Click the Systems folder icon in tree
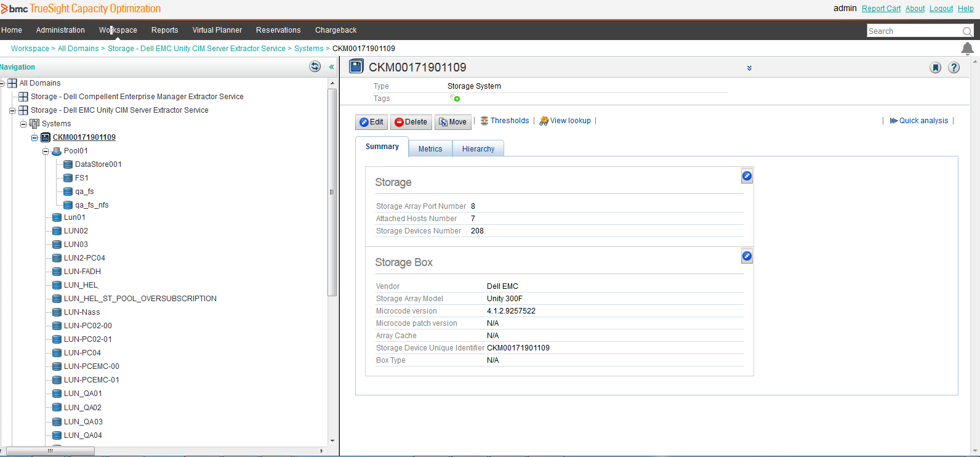 coord(34,124)
